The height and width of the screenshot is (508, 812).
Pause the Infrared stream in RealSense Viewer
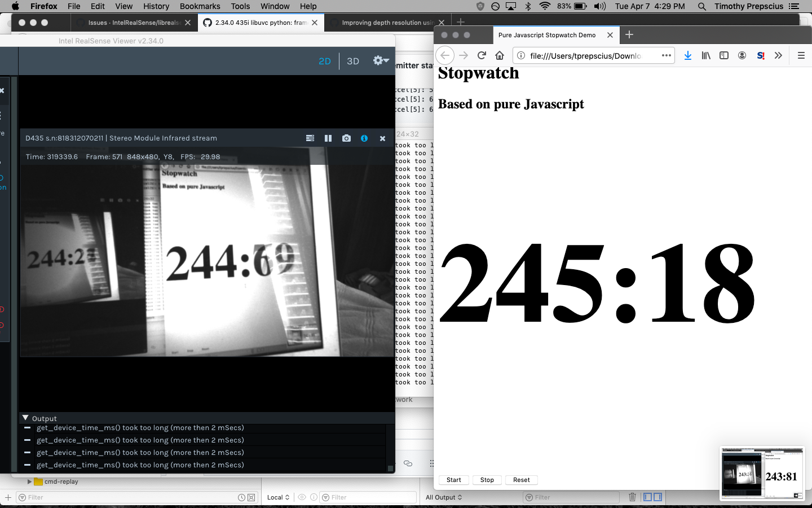pyautogui.click(x=328, y=138)
